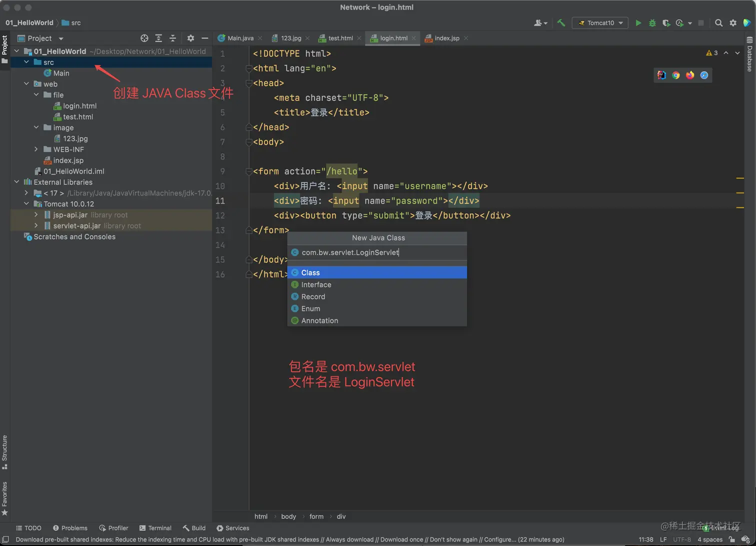Image resolution: width=756 pixels, height=546 pixels.
Task: Collapse the web folder node
Action: [x=26, y=84]
